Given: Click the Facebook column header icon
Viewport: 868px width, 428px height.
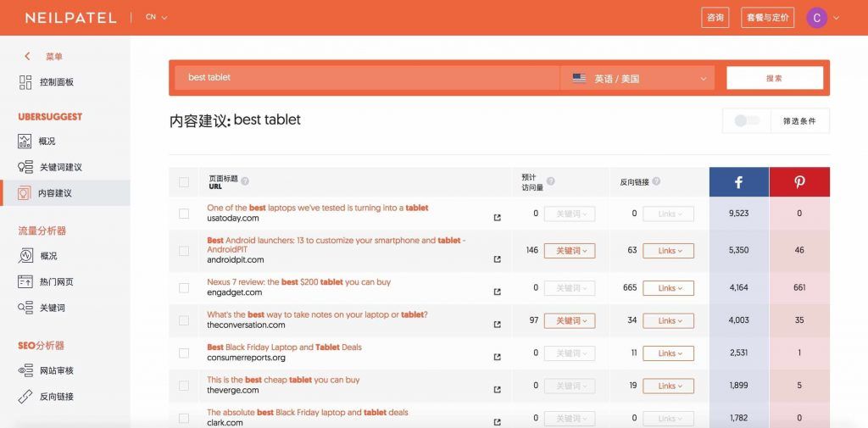Looking at the screenshot, I should [738, 182].
